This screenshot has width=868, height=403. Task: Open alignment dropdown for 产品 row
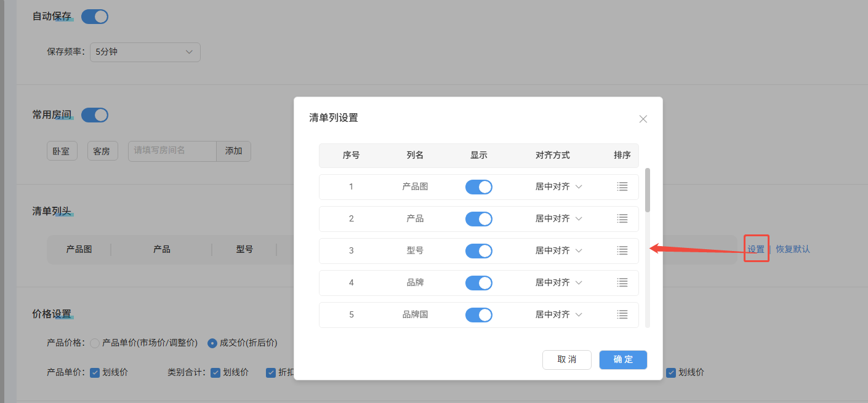tap(558, 218)
